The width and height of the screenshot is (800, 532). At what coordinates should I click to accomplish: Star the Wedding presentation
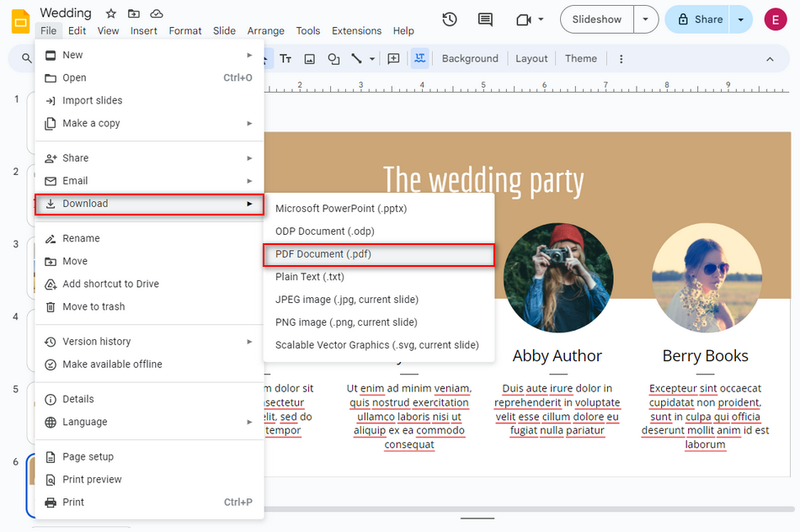(109, 13)
